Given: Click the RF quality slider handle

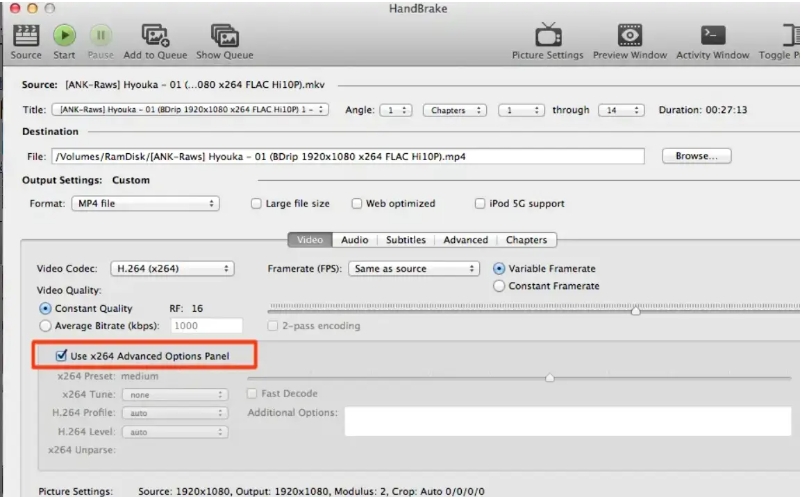Looking at the screenshot, I should click(x=635, y=310).
